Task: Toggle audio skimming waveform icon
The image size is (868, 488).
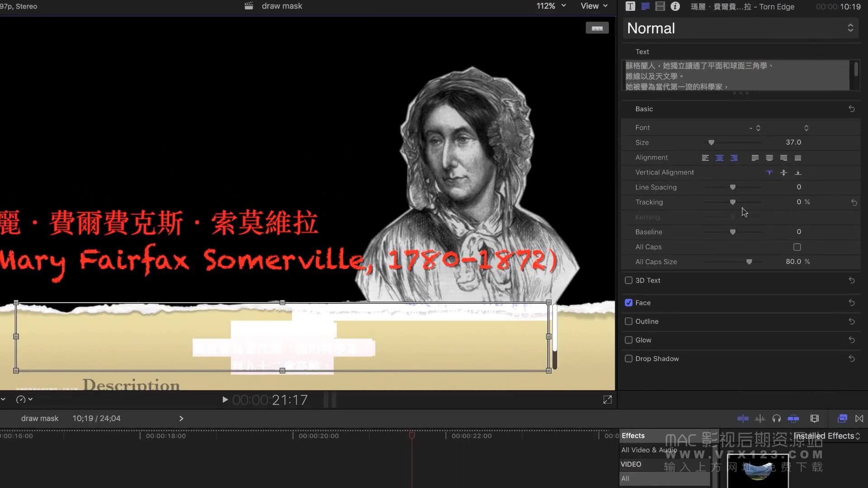Action: pyautogui.click(x=760, y=419)
